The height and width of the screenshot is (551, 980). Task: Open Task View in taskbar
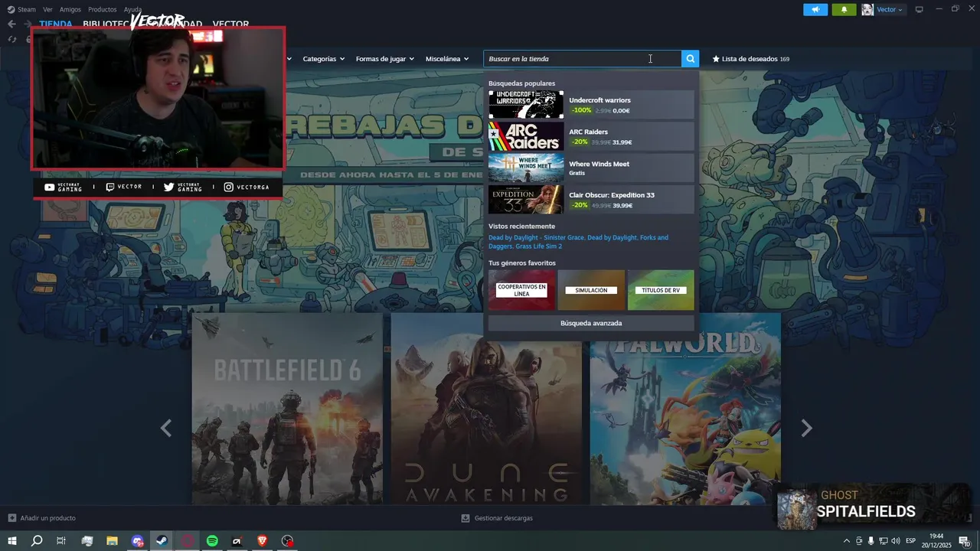[x=61, y=541]
